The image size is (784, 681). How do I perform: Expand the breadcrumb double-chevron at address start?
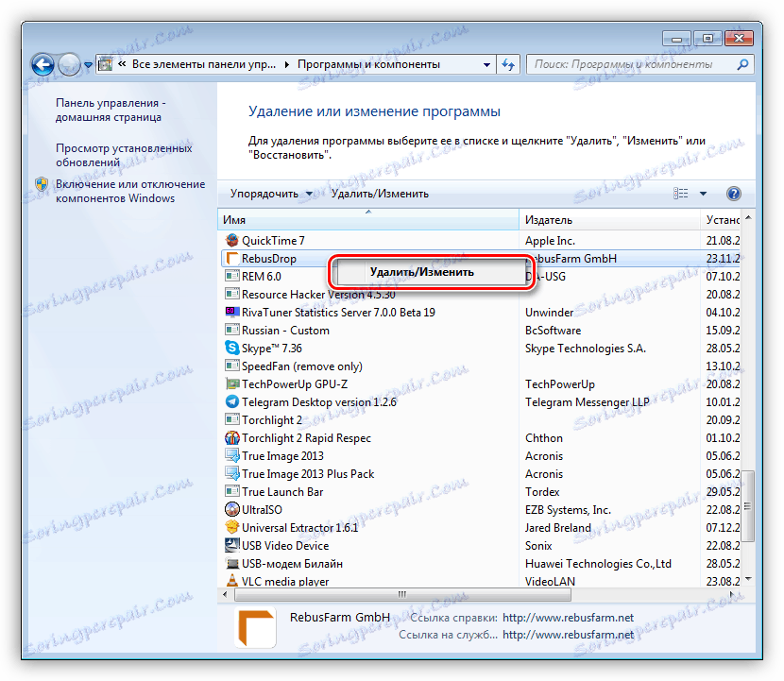click(x=122, y=64)
